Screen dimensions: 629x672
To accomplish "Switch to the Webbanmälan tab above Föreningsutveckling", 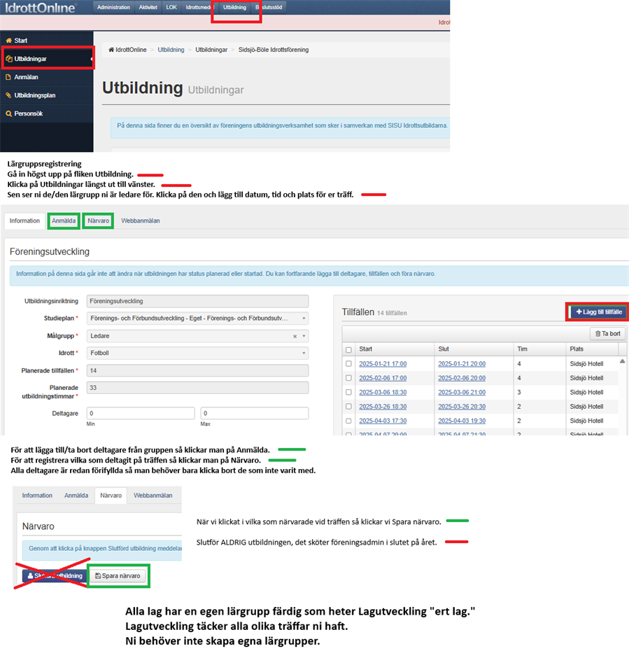I will coord(140,220).
